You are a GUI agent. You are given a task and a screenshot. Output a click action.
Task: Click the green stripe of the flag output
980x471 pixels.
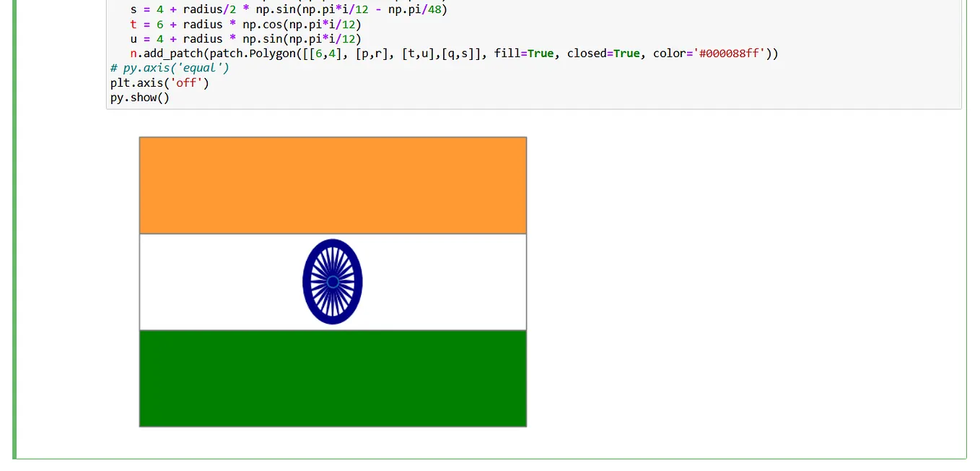333,379
